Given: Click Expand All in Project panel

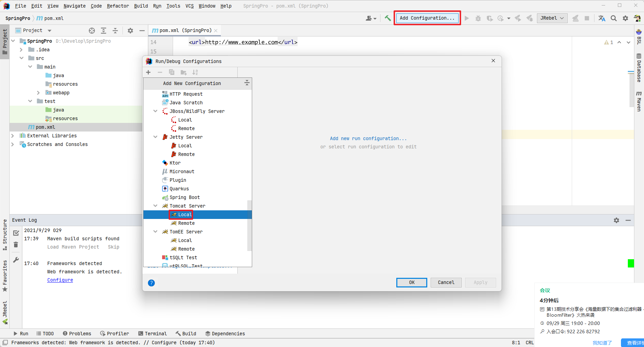Looking at the screenshot, I should click(x=104, y=31).
